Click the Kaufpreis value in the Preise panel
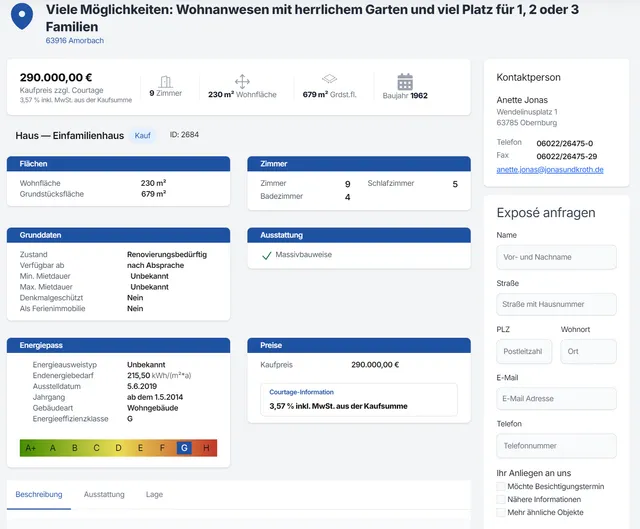This screenshot has width=640, height=529. tap(375, 365)
